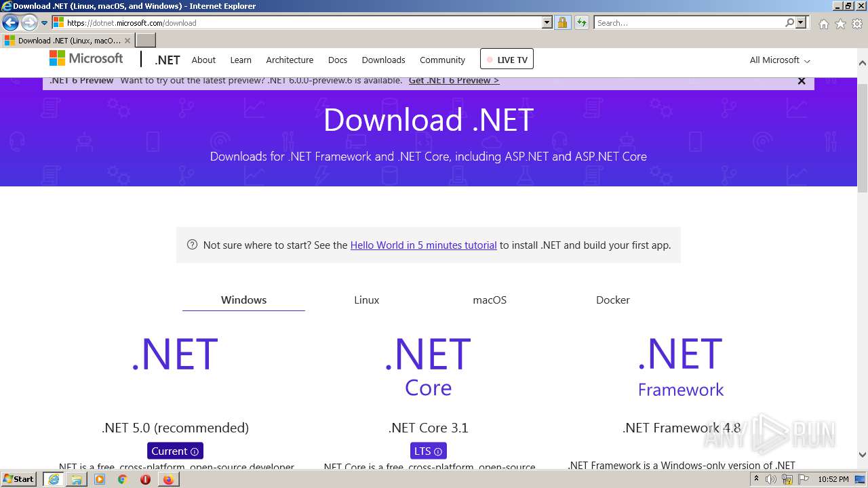This screenshot has width=868, height=488.
Task: Open the Docs menu item
Action: (338, 60)
